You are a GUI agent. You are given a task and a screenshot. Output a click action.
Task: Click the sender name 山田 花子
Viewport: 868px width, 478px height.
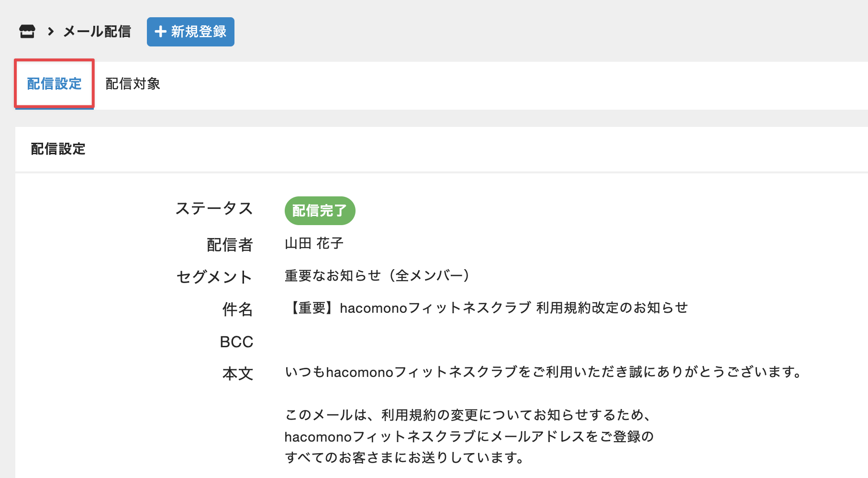click(x=314, y=243)
